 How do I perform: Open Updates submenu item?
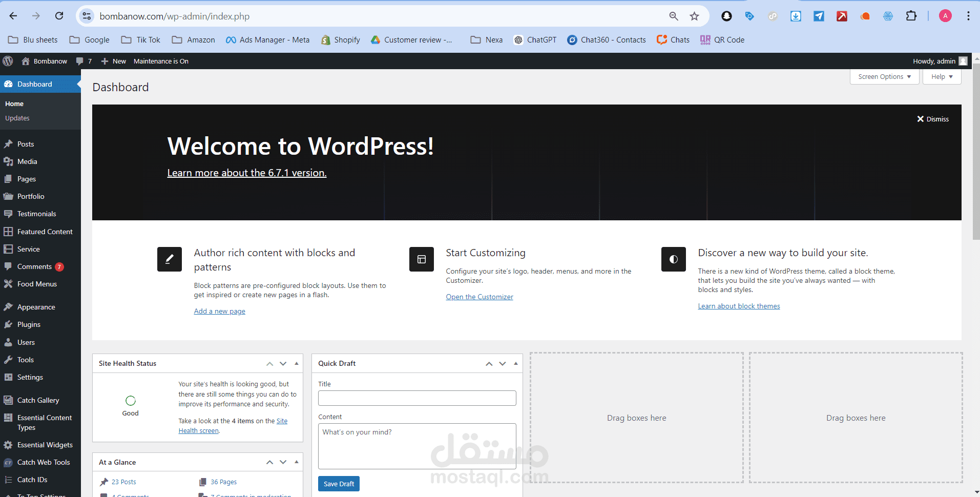[17, 118]
